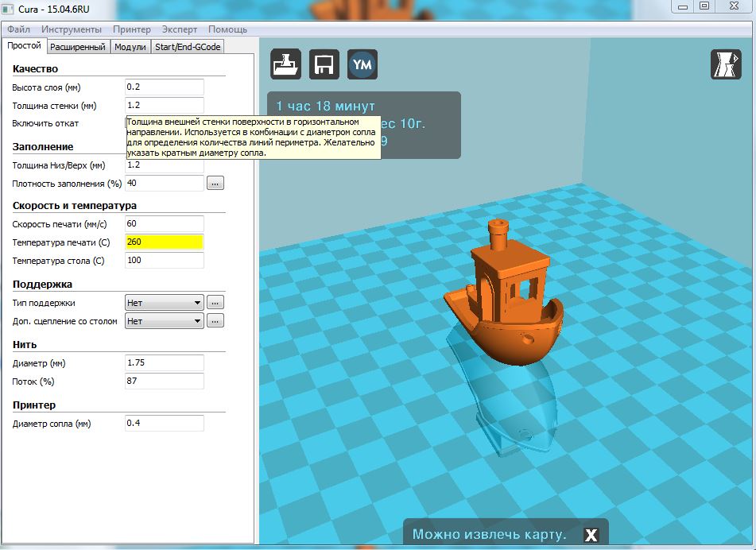
Task: Open '...' settings beside Доп. сцепление со столом
Action: pos(215,321)
